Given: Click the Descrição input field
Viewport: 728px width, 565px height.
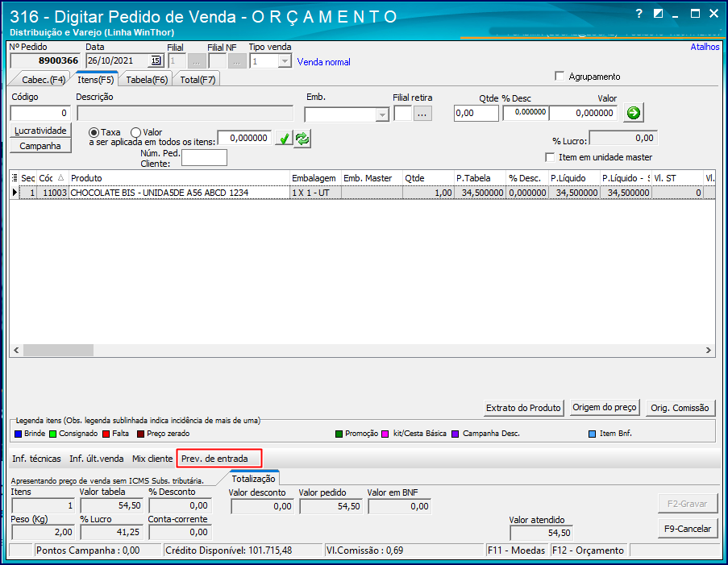Looking at the screenshot, I should click(185, 114).
